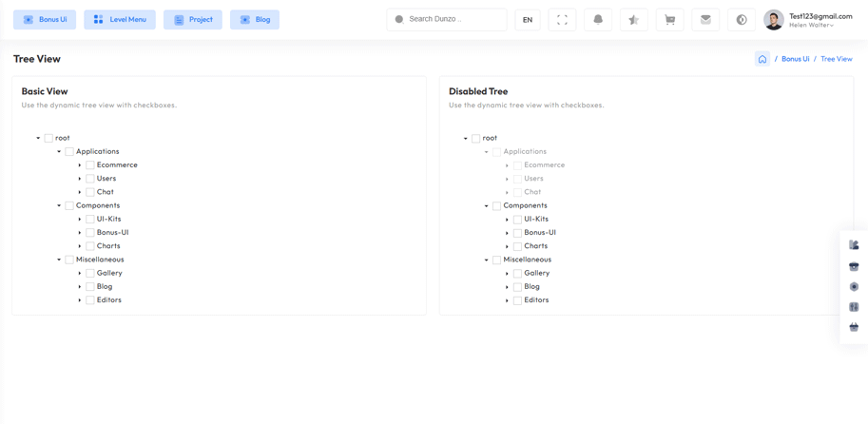Open the notifications bell
The height and width of the screenshot is (424, 868).
pyautogui.click(x=598, y=19)
